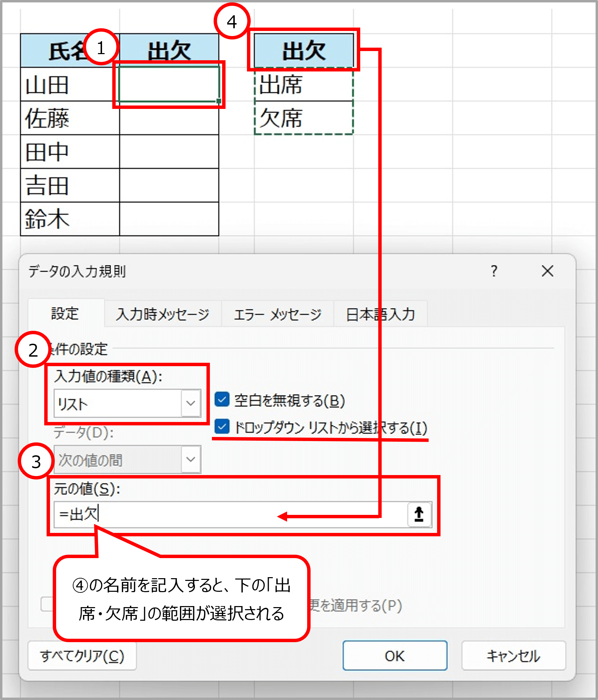Select the 設定 tab
This screenshot has height=700, width=598.
65,313
